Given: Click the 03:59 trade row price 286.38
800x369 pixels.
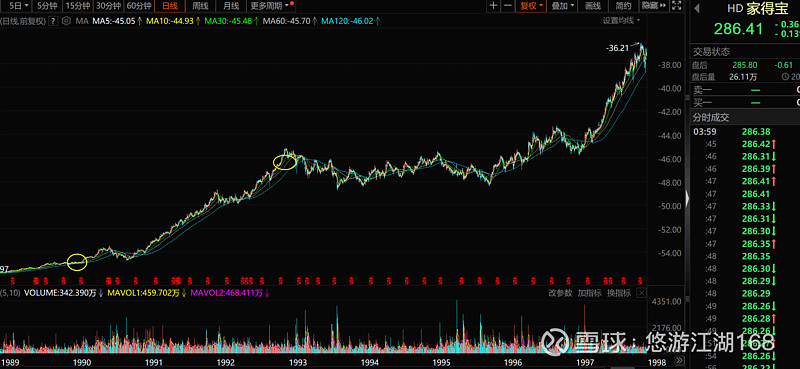Looking at the screenshot, I should tap(757, 131).
